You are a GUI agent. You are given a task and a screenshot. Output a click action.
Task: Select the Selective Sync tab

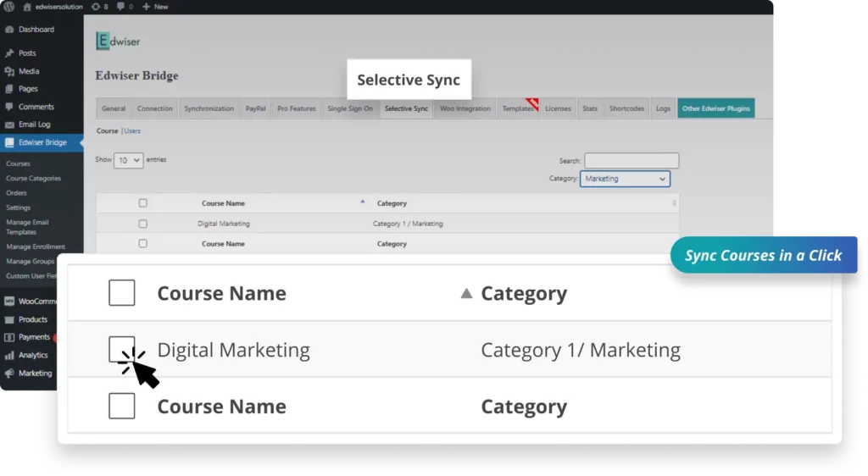[406, 108]
